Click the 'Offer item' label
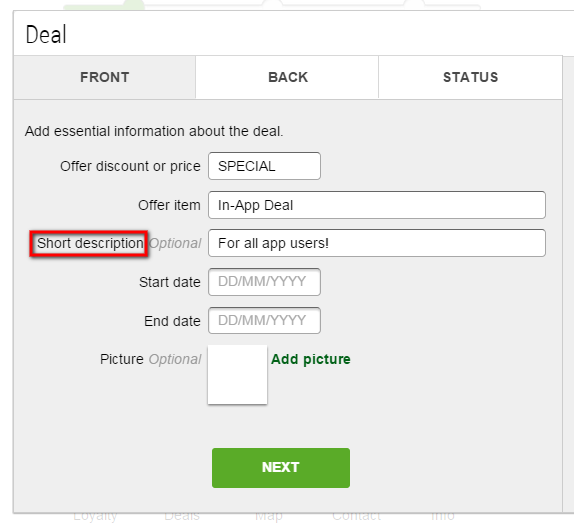574x527 pixels. coord(169,205)
